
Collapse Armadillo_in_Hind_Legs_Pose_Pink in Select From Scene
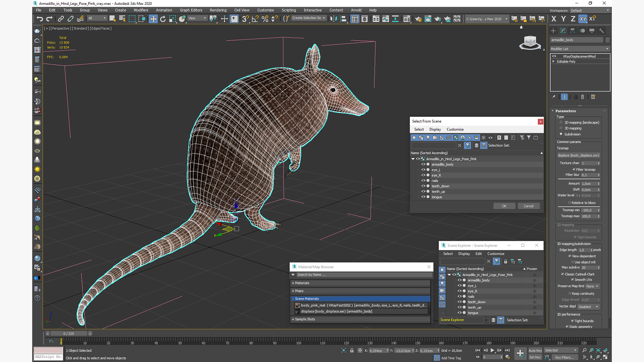[x=413, y=159]
